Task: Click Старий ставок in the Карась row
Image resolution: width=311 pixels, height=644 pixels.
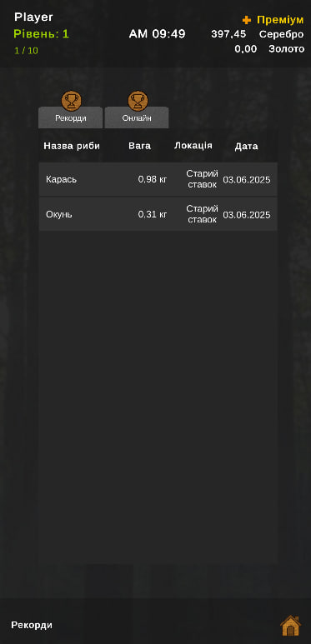Action: click(202, 179)
